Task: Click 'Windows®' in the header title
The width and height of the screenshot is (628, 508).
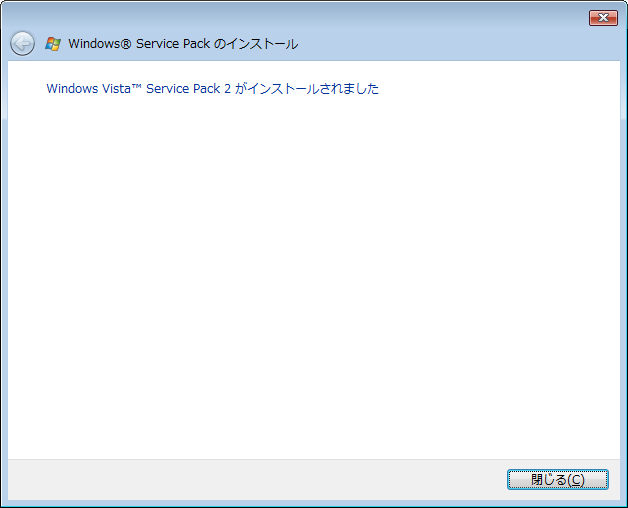Action: click(x=97, y=44)
